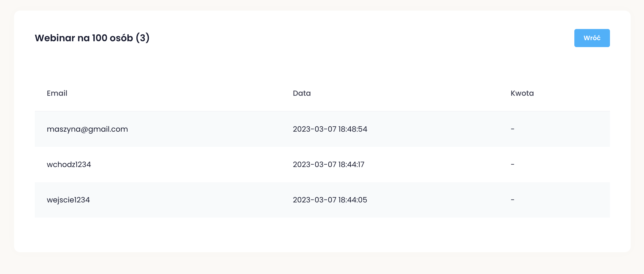
Task: Click the Wróć button
Action: point(592,38)
